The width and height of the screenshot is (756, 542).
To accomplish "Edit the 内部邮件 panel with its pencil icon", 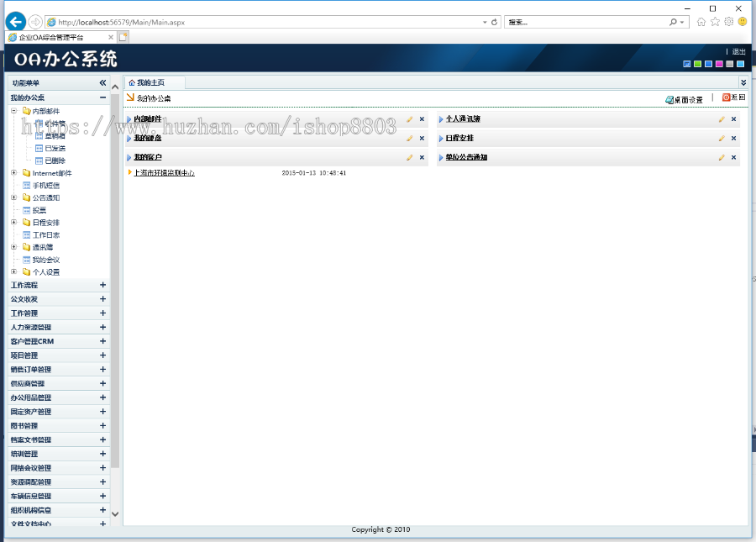I will pyautogui.click(x=409, y=118).
